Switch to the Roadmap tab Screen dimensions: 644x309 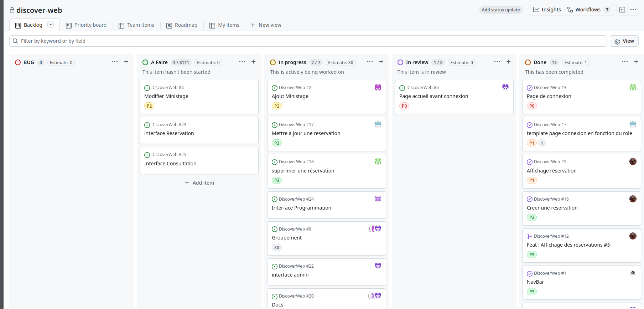coord(182,25)
